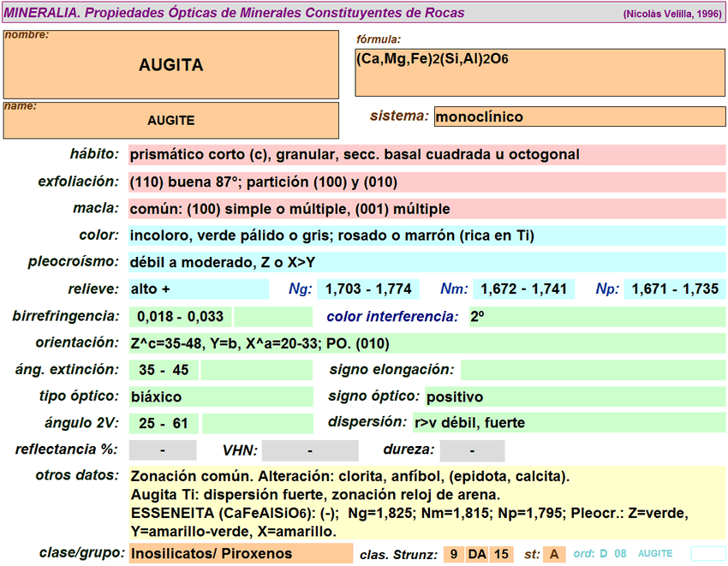
Task: Click the Nm value 1,672 - 1,741
Action: point(524,289)
